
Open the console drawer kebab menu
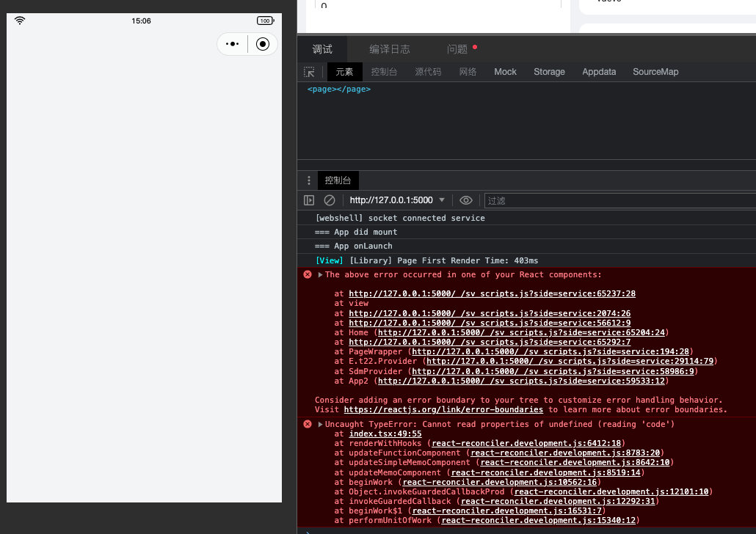click(308, 180)
